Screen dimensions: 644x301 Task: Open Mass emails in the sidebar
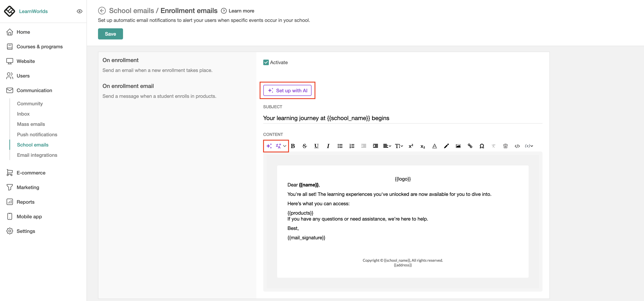pos(31,124)
